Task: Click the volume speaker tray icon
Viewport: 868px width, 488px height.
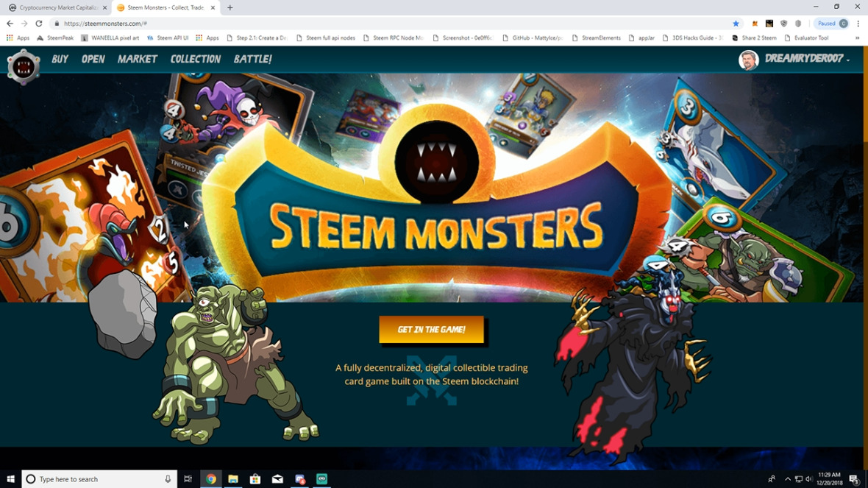Action: [x=808, y=479]
